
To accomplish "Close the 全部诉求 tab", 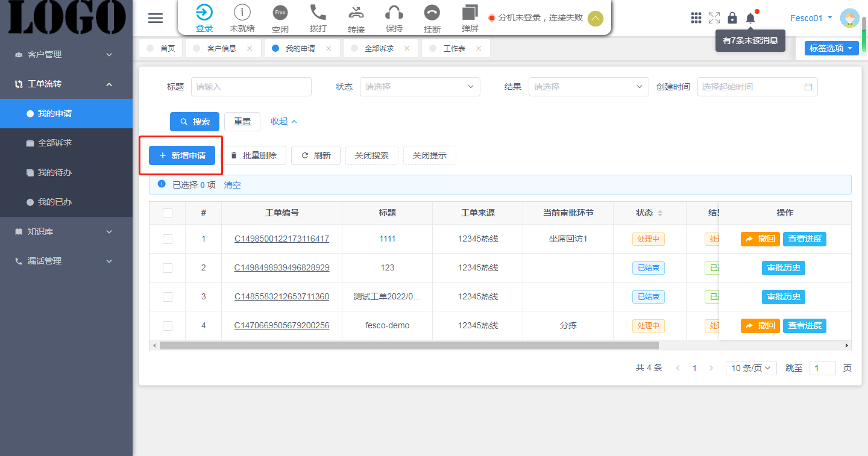I will click(407, 49).
